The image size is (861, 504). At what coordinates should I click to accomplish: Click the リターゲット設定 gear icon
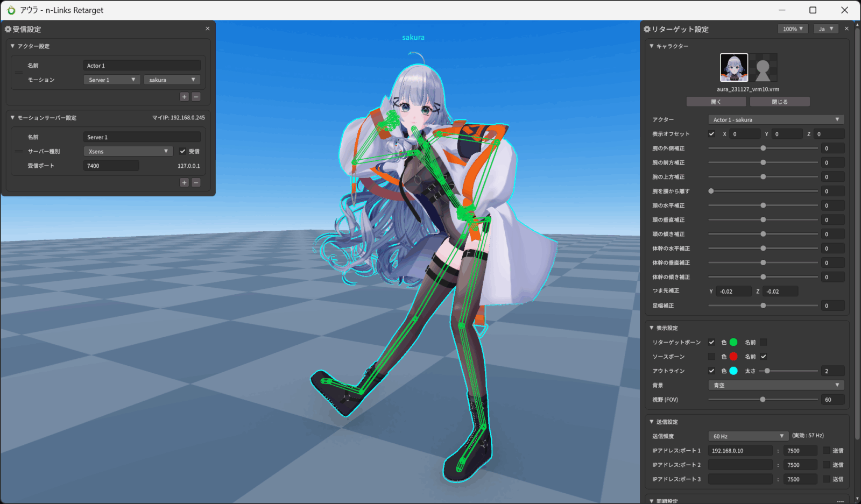pyautogui.click(x=647, y=29)
